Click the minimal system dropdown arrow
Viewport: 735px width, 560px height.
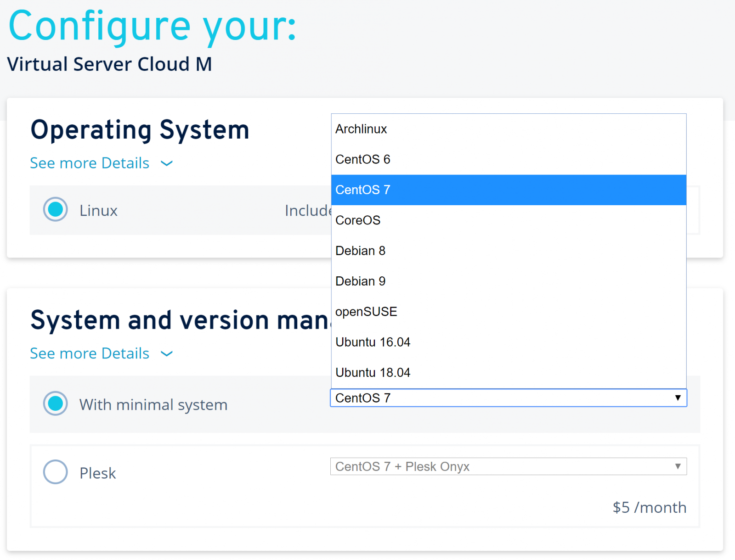[x=678, y=398]
